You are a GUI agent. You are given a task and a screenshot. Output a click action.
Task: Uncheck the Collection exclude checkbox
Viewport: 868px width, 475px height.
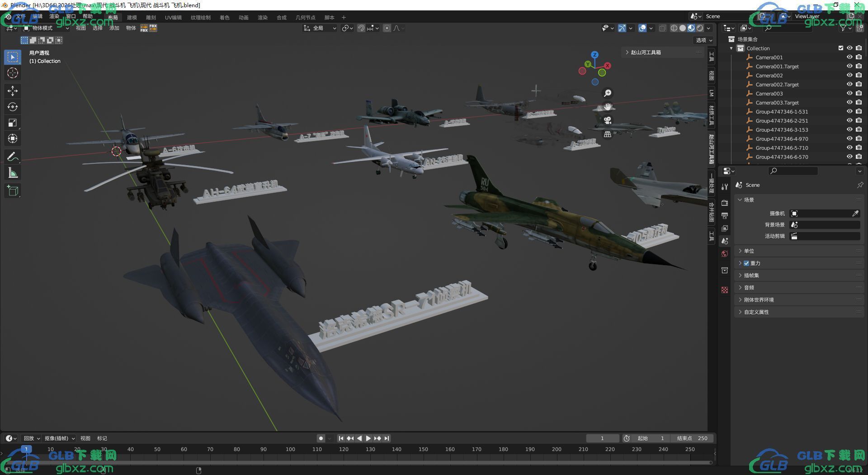click(x=841, y=48)
